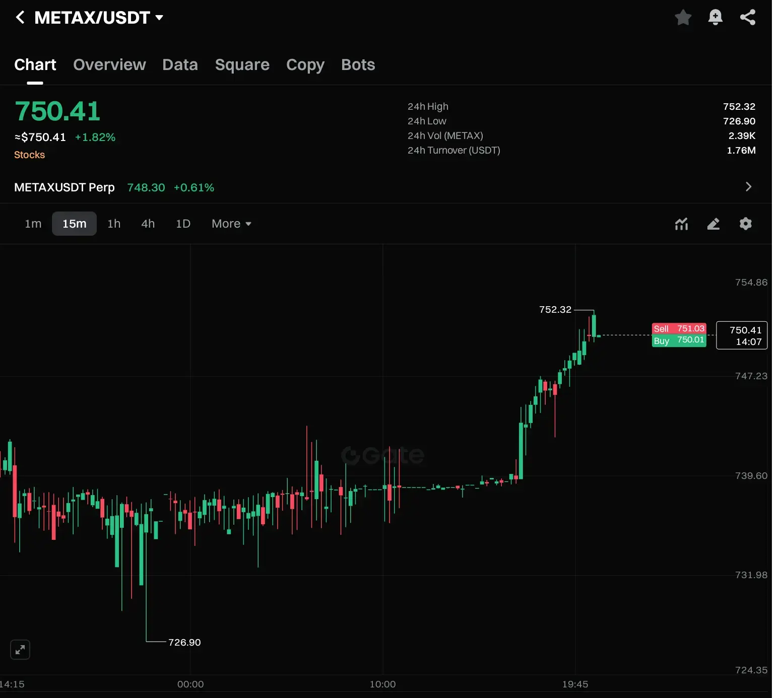Viewport: 784px width, 698px height.
Task: Open the chart indicators icon
Action: click(x=681, y=224)
